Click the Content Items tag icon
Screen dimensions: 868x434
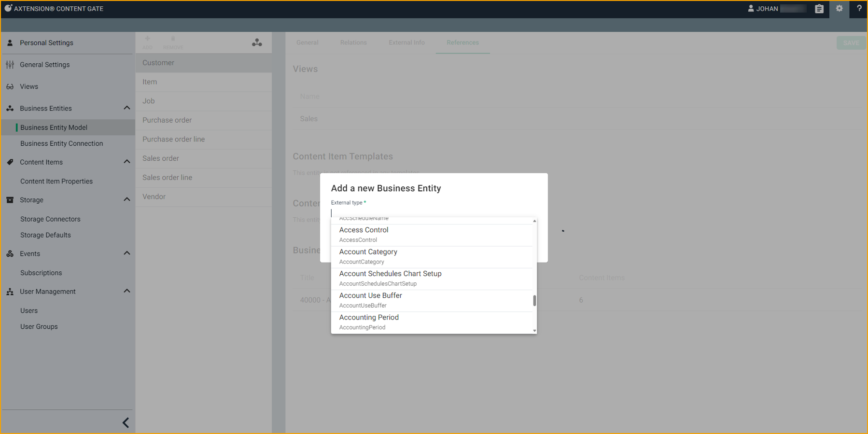10,162
